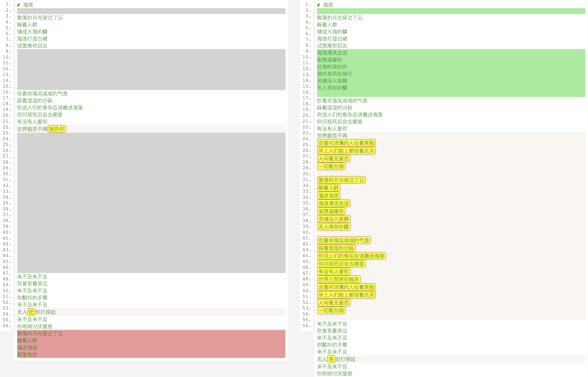This screenshot has height=377, width=588.
Task: Click line number 30 in left gutter
Action: pyautogui.click(x=7, y=174)
